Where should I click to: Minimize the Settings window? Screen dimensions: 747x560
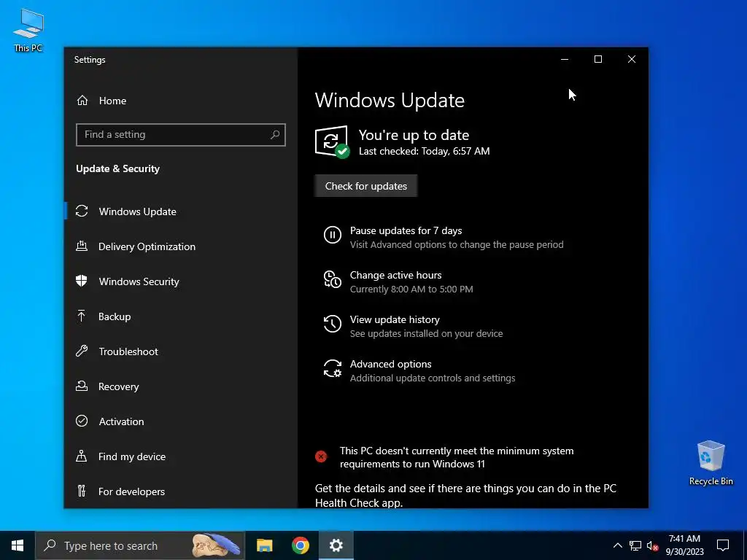pos(565,59)
